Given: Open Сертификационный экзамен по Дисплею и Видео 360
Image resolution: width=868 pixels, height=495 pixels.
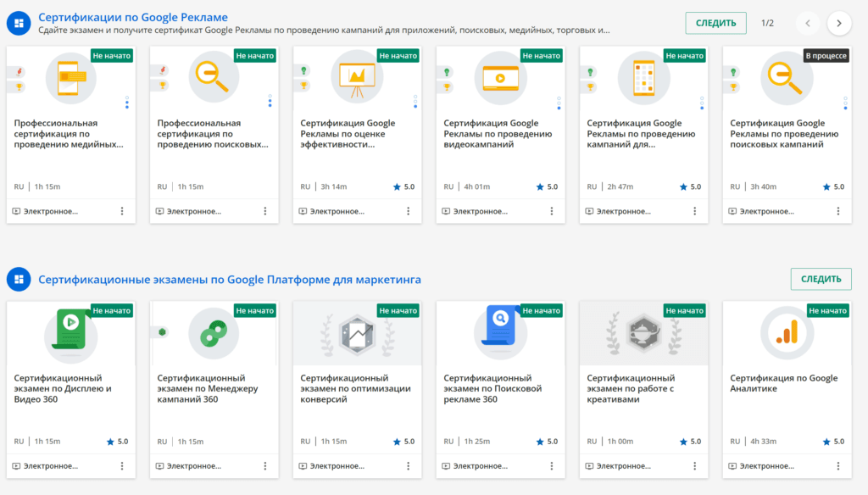Looking at the screenshot, I should point(63,389).
